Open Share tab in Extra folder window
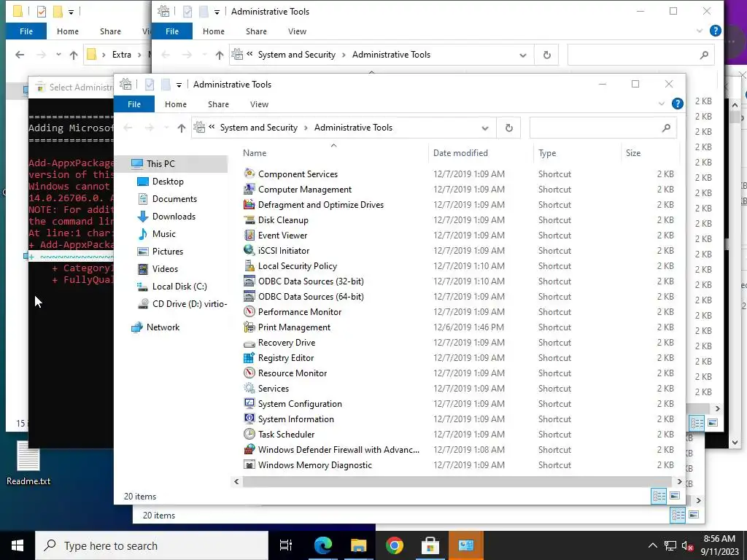 tap(110, 31)
